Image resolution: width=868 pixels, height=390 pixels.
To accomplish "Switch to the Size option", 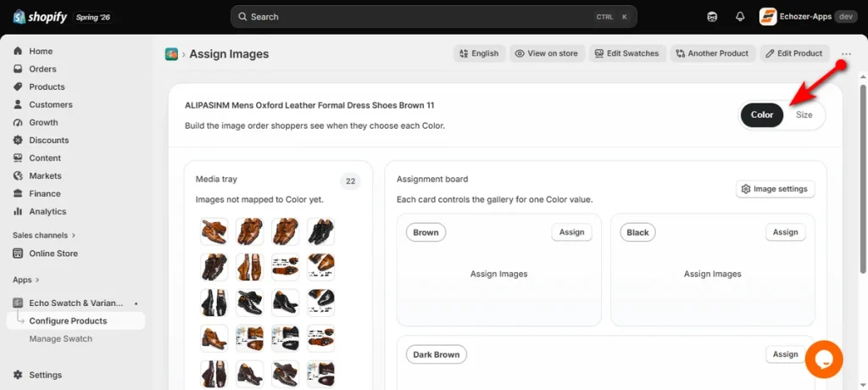I will 804,114.
